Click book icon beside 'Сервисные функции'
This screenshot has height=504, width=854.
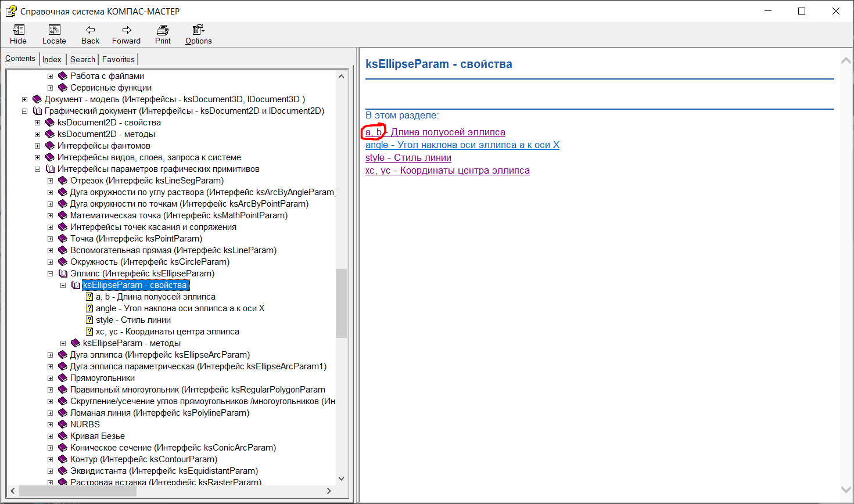(x=63, y=88)
